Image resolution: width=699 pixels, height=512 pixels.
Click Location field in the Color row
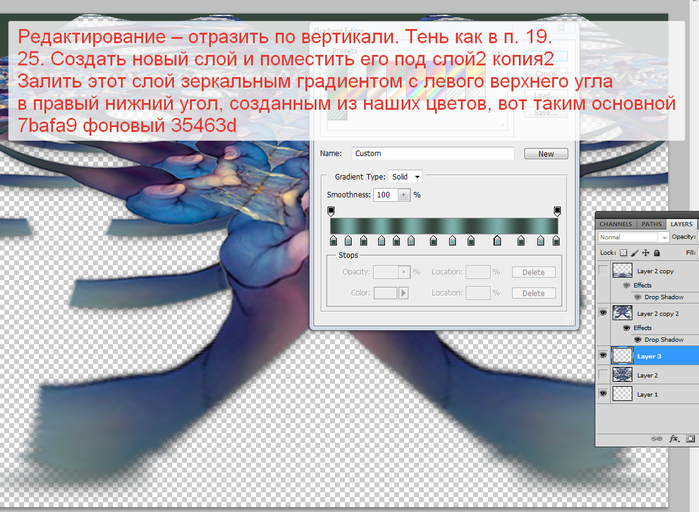478,293
